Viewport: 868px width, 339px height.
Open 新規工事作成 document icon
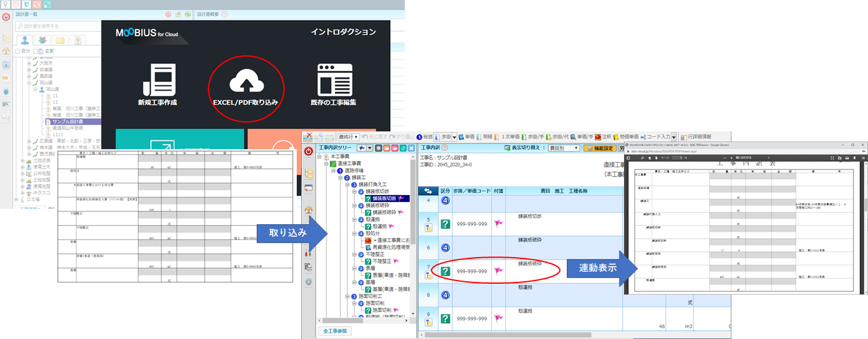[160, 80]
